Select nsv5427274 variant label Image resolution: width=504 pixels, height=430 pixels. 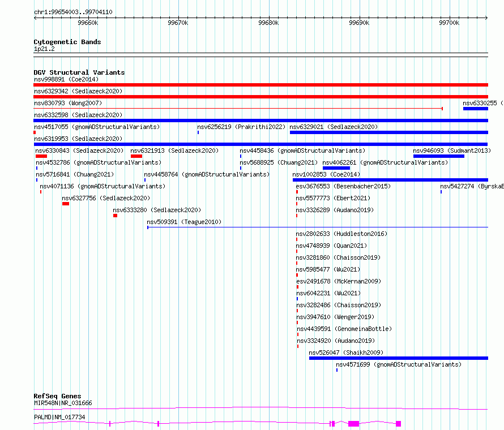click(x=472, y=186)
